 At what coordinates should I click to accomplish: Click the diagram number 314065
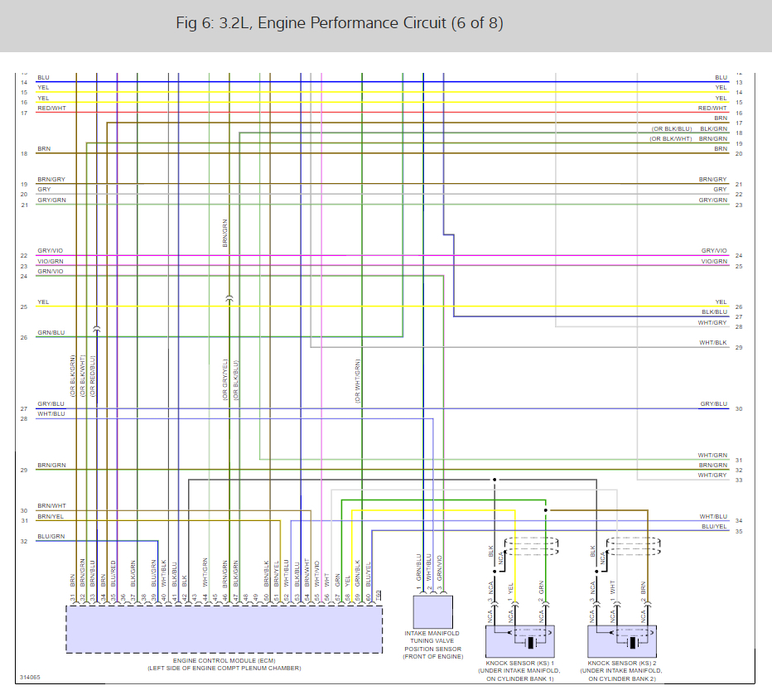click(29, 677)
